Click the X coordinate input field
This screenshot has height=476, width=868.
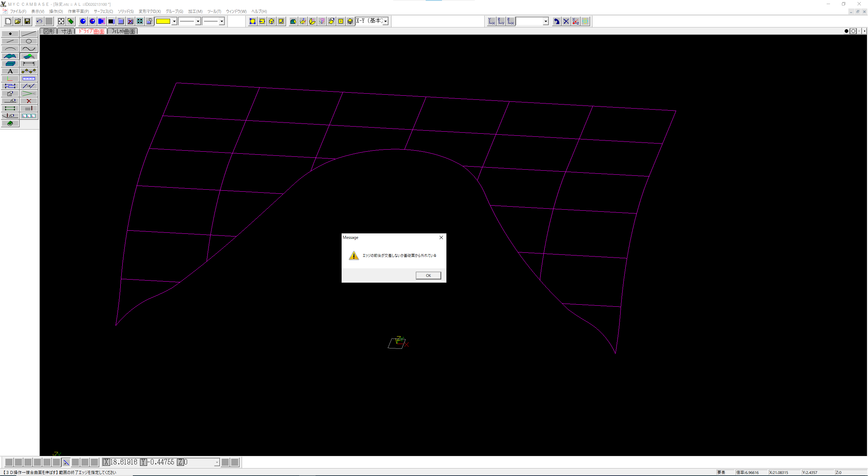pos(124,462)
